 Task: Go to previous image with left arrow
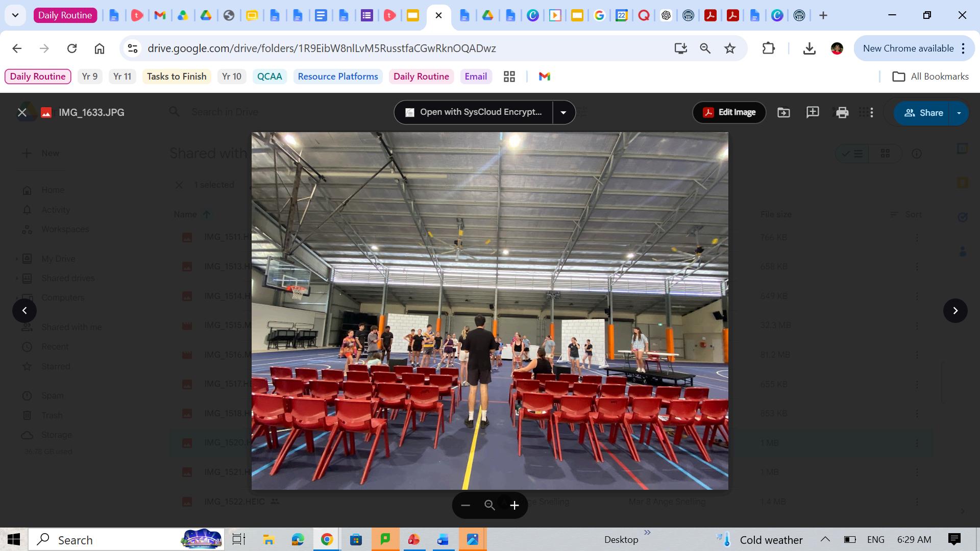pyautogui.click(x=24, y=311)
